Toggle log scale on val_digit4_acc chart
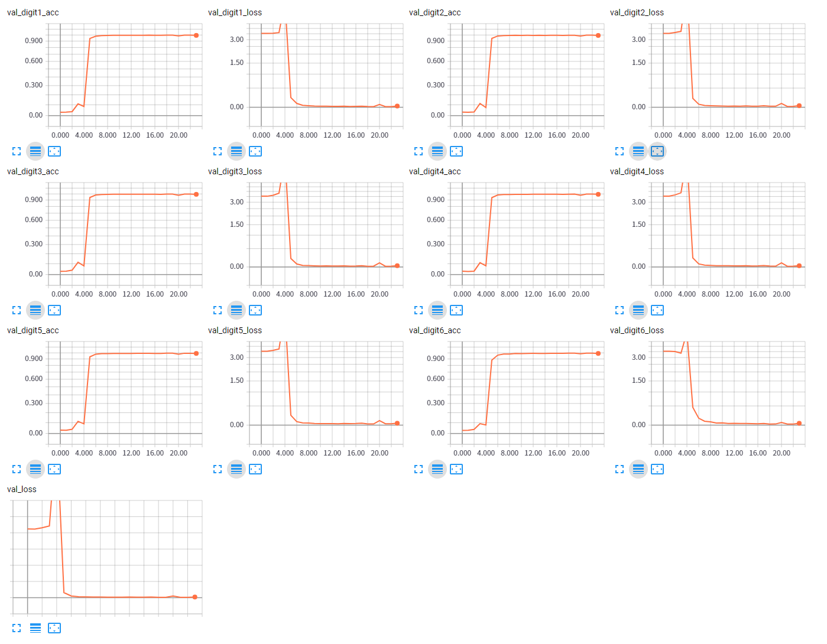Screen dimensions: 827x644 [437, 310]
